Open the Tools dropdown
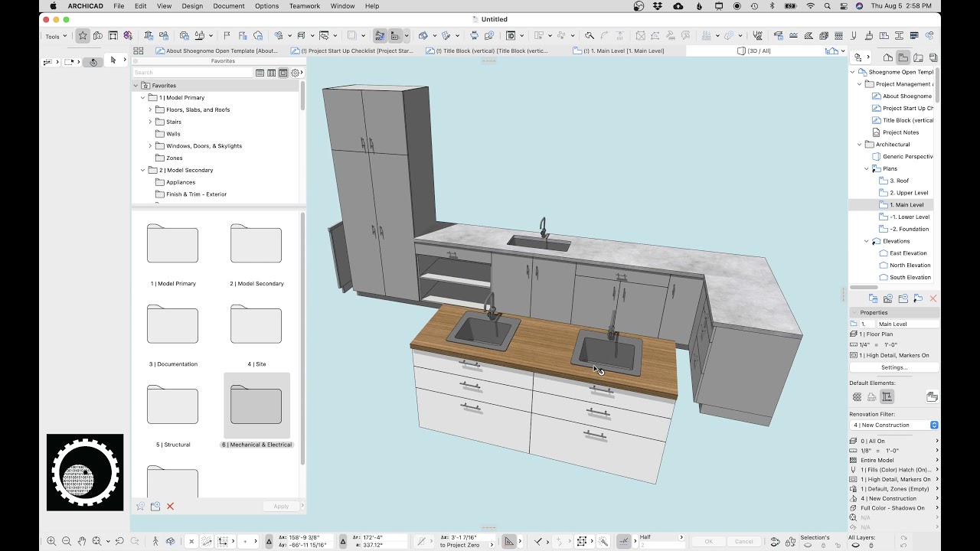 click(56, 36)
